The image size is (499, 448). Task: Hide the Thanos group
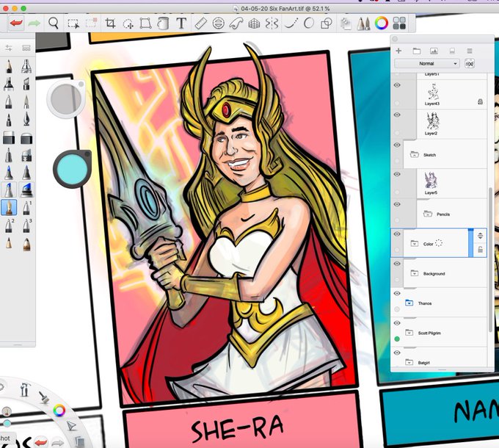[397, 293]
